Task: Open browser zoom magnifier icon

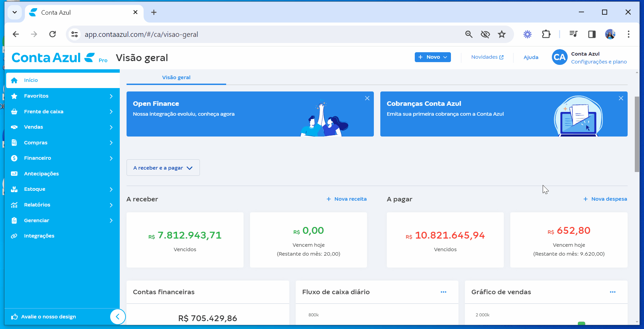Action: click(x=469, y=34)
